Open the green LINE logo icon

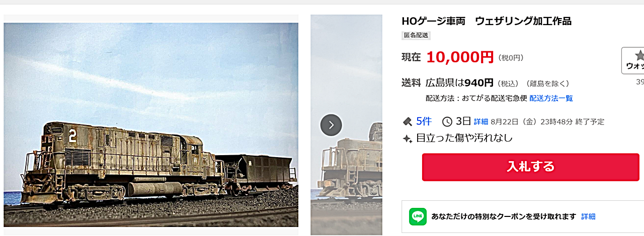[x=418, y=216]
